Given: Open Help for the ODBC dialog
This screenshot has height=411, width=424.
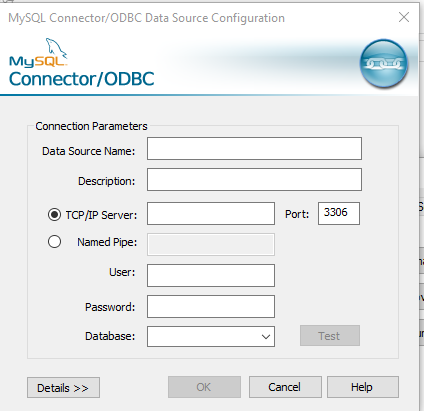Looking at the screenshot, I should 363,387.
